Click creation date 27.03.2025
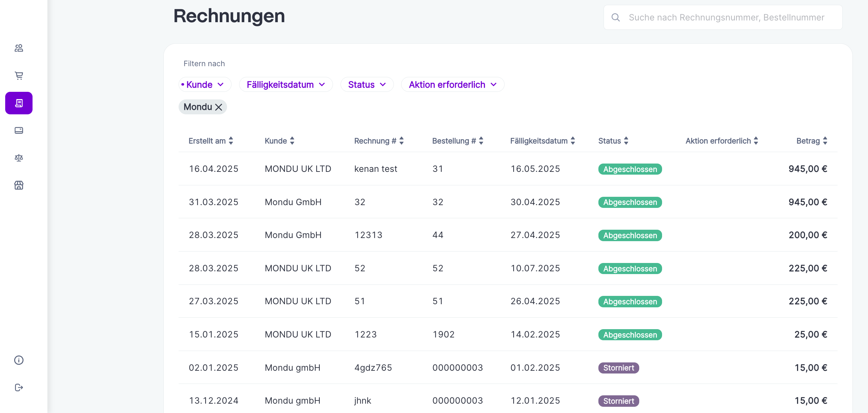 pyautogui.click(x=214, y=301)
